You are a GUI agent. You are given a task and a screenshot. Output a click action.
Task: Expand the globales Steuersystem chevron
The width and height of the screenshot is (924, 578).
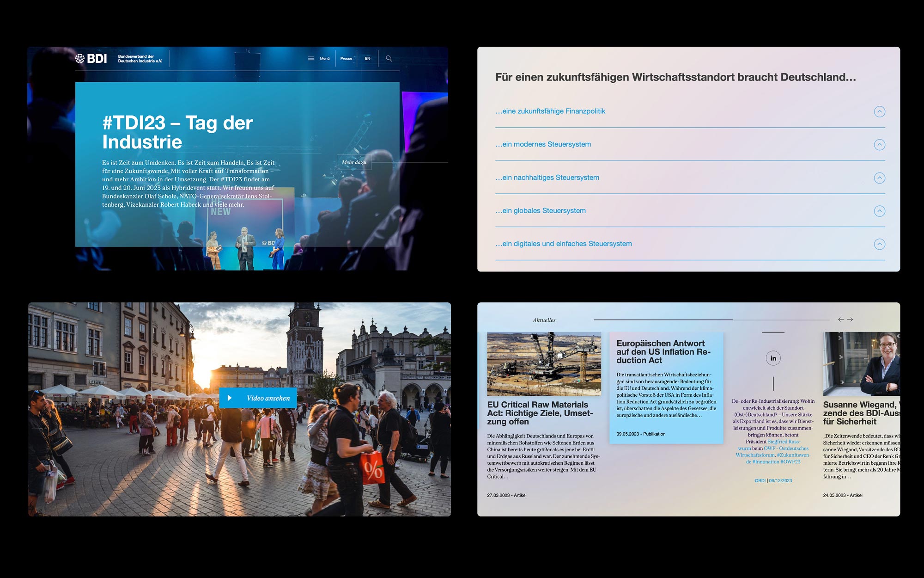pos(879,211)
